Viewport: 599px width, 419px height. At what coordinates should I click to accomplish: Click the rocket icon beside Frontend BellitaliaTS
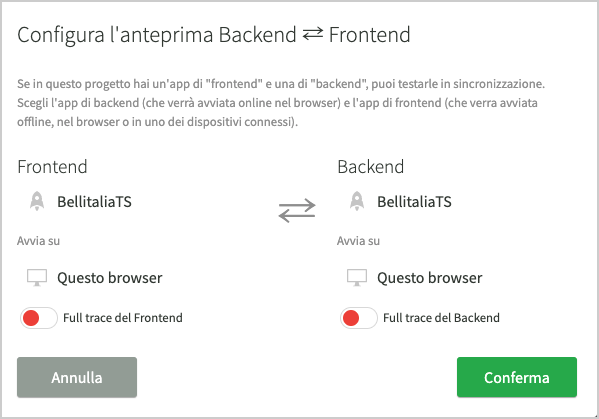pyautogui.click(x=37, y=201)
